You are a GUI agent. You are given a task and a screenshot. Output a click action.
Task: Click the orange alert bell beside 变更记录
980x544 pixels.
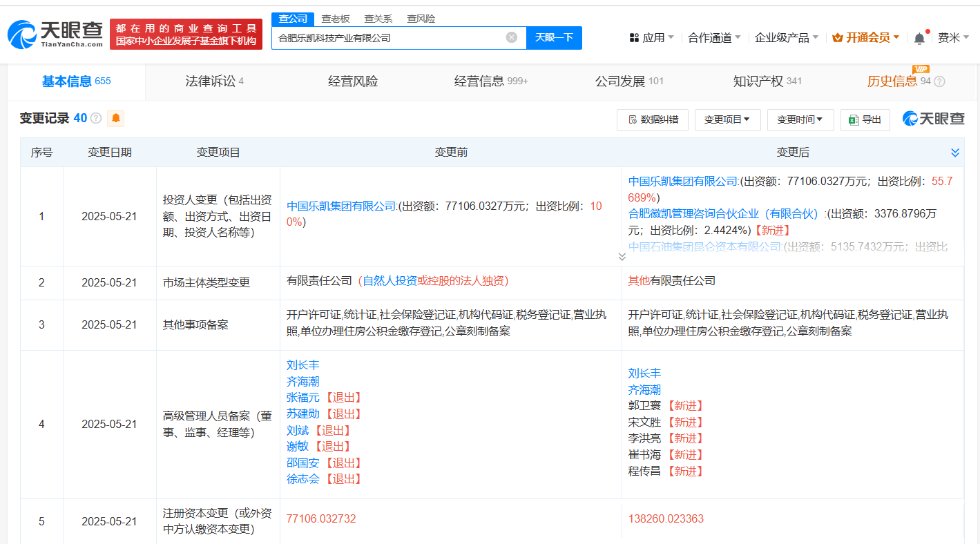115,118
